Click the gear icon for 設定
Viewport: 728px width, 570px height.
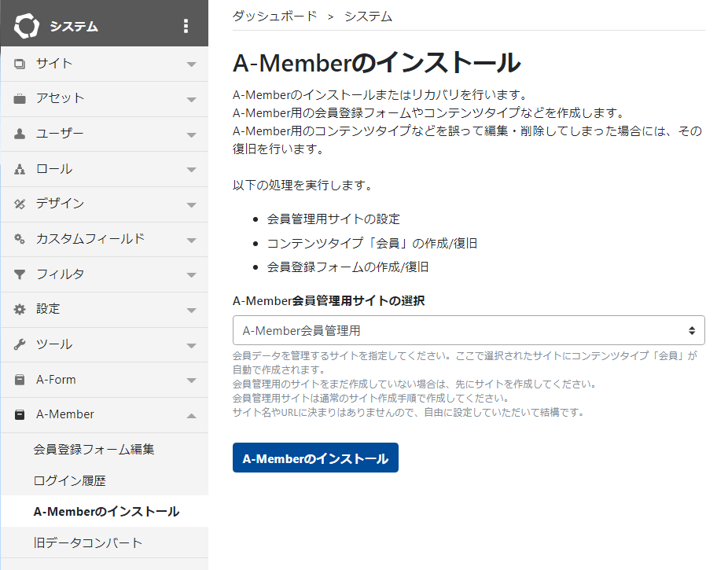[x=20, y=309]
